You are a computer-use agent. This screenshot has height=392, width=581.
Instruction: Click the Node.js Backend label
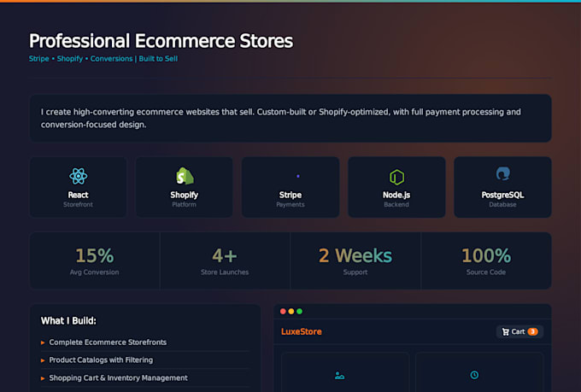396,199
